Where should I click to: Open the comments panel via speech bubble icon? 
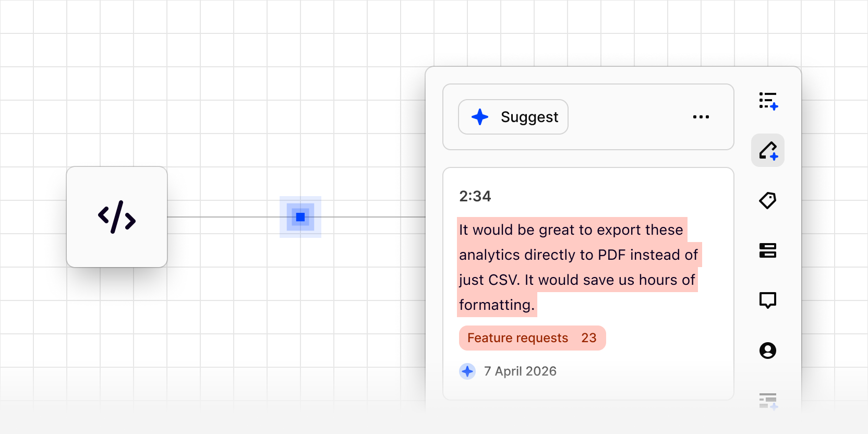(767, 300)
